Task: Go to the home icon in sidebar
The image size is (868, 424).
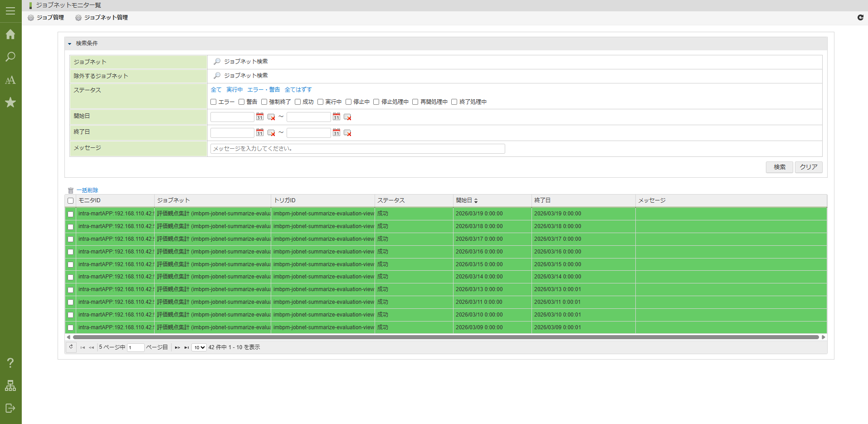Action: (10, 34)
